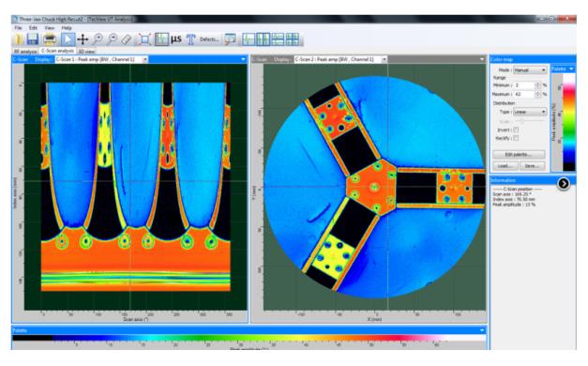
Task: Click the horizontal palette color bar
Action: (249, 338)
